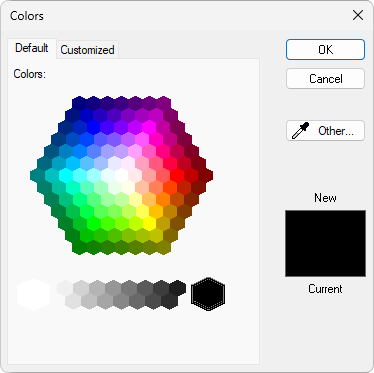Pick the large white hexagon swatch
Viewport: 374px width, 373px height.
coord(33,295)
